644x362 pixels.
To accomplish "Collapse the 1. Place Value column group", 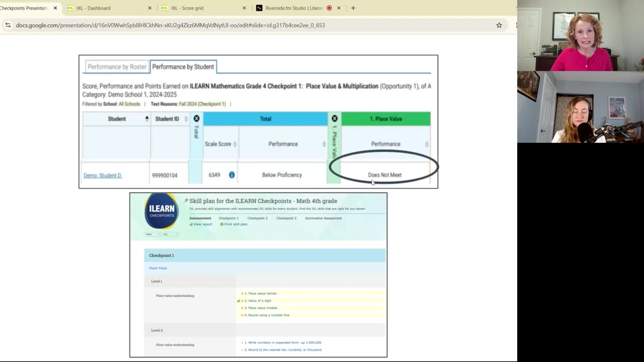I will [335, 119].
